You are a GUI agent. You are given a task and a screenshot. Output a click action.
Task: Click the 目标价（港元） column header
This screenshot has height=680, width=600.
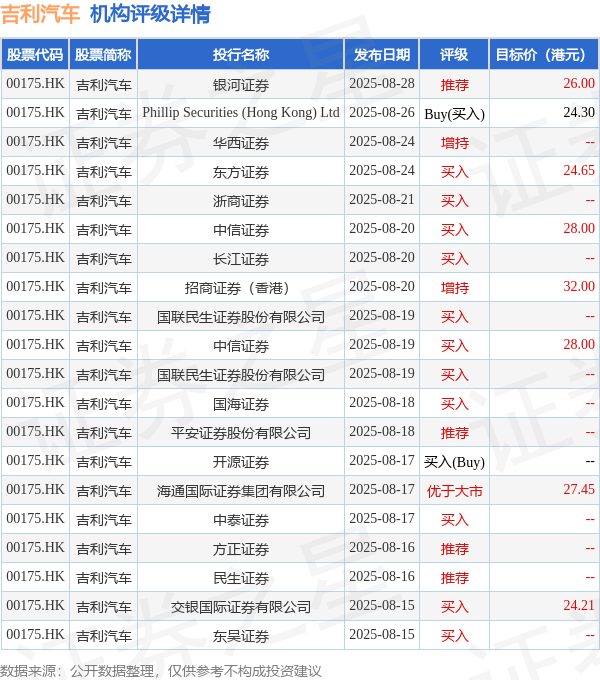(544, 55)
